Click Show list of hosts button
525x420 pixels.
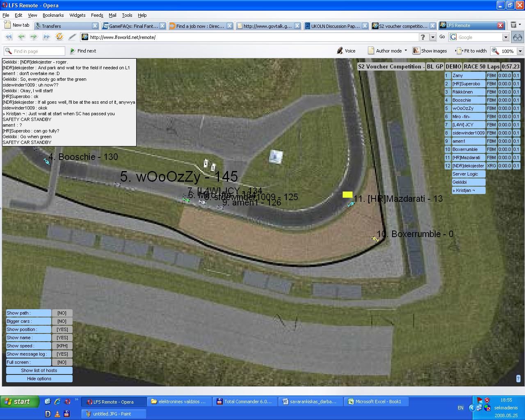point(39,370)
